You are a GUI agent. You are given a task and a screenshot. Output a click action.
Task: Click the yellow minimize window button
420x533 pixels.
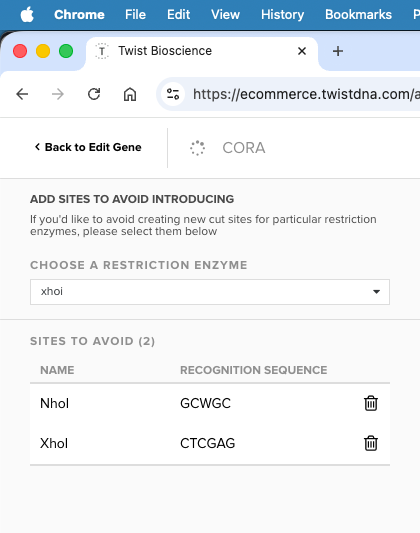point(43,51)
